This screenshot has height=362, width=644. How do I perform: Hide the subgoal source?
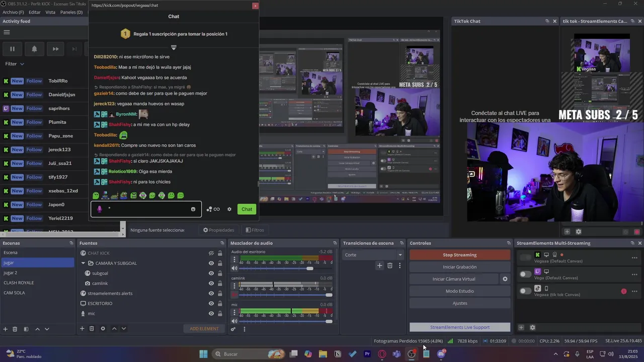tap(211, 274)
